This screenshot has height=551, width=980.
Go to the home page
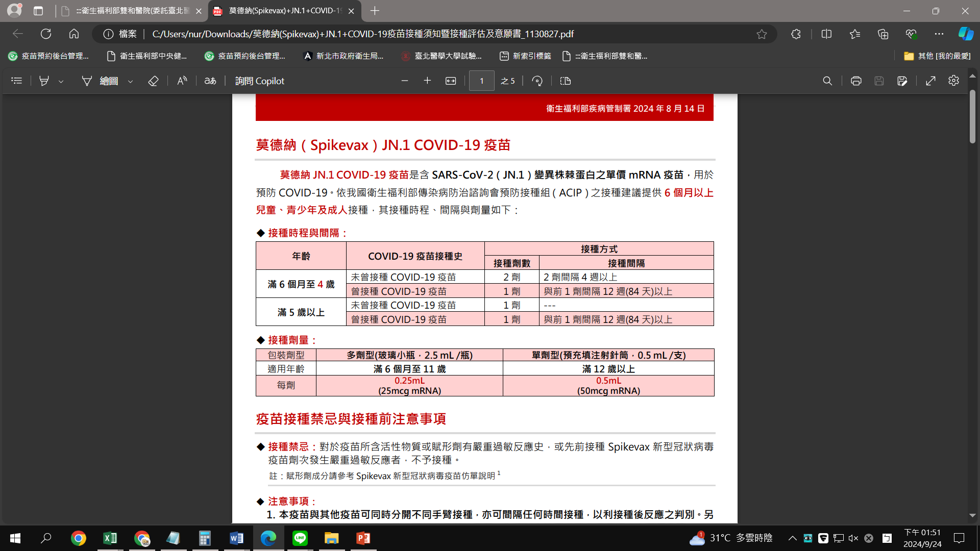point(74,34)
